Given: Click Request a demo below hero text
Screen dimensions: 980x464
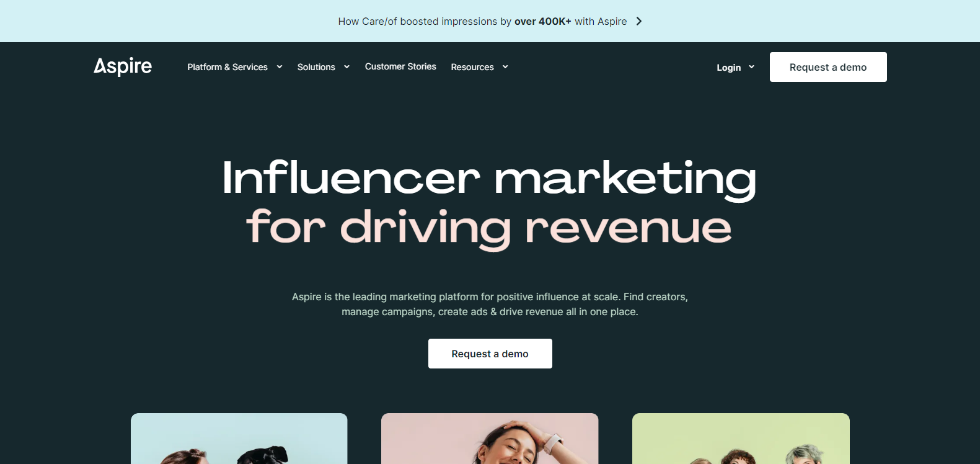Looking at the screenshot, I should [490, 354].
